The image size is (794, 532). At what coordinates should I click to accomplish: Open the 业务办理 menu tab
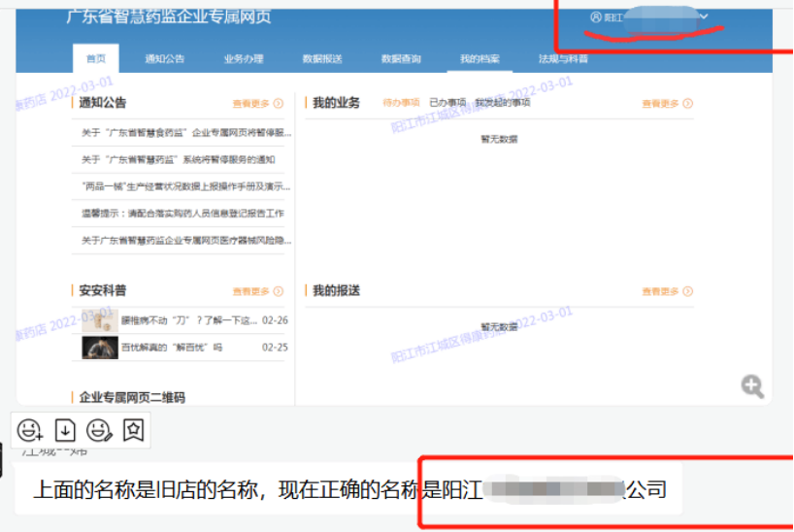(x=244, y=59)
